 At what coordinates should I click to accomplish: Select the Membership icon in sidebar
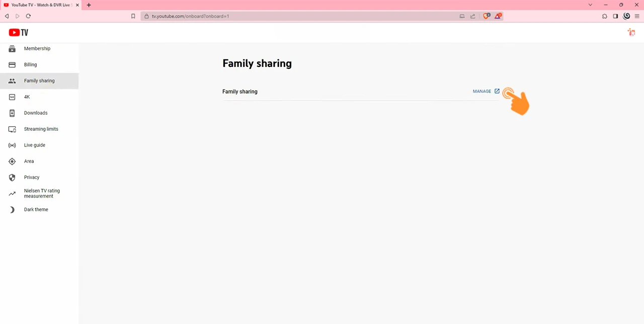point(12,48)
